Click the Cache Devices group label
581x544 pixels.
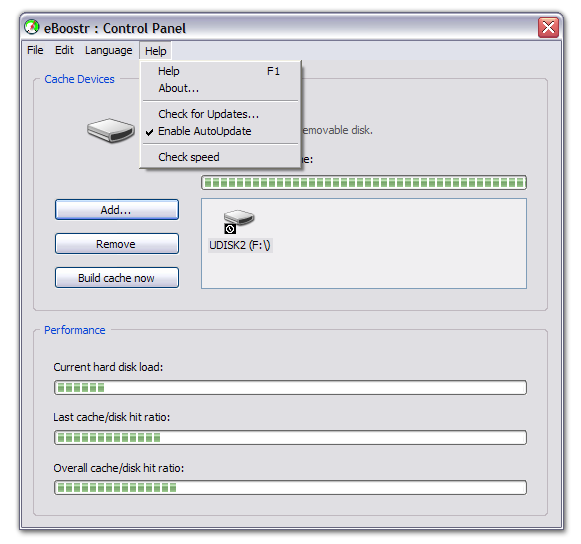(x=79, y=79)
